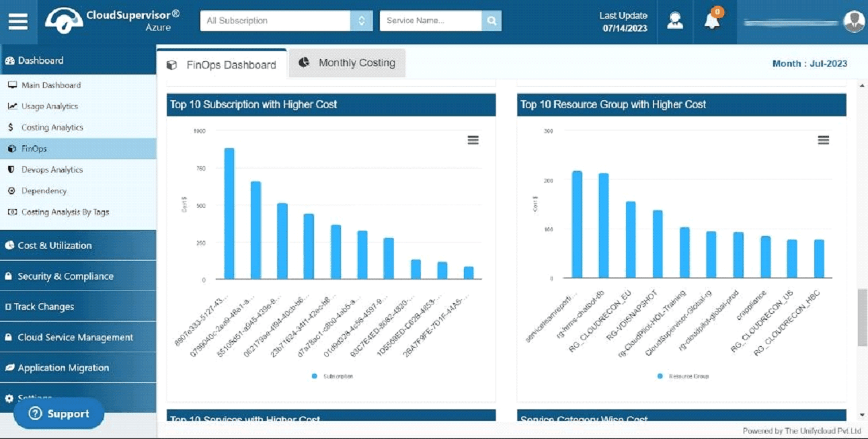Click the CloudSupervisor Azure logo

[112, 21]
